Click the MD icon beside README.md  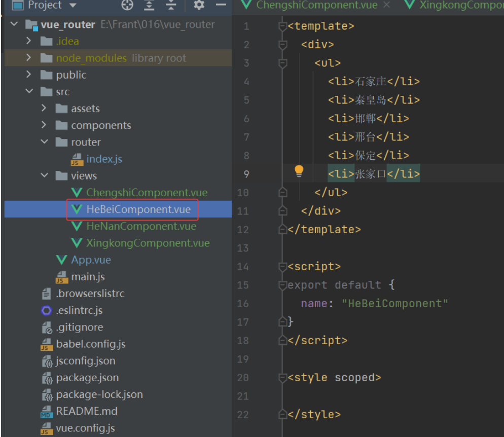47,412
